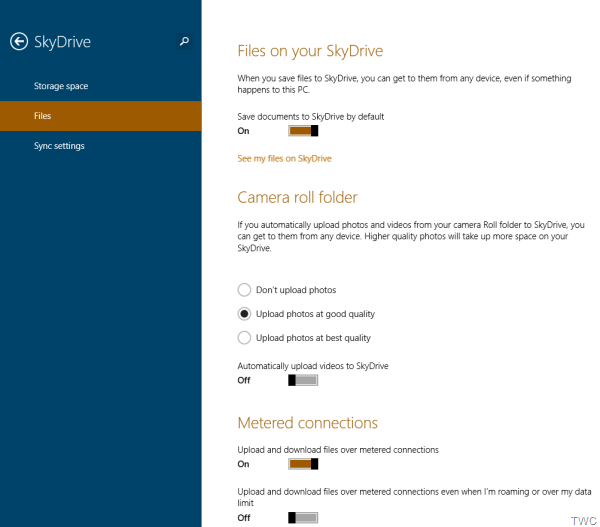
Task: Click the Metered connections heading
Action: click(x=307, y=423)
